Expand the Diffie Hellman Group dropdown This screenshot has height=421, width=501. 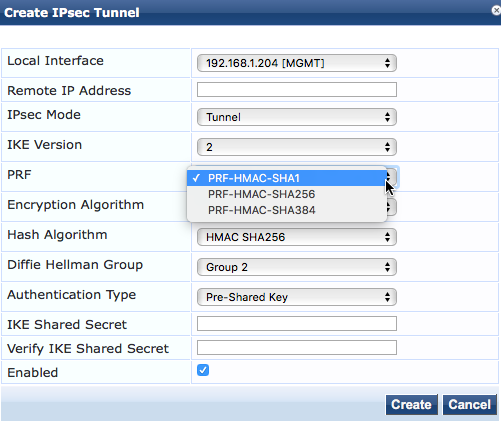point(297,267)
